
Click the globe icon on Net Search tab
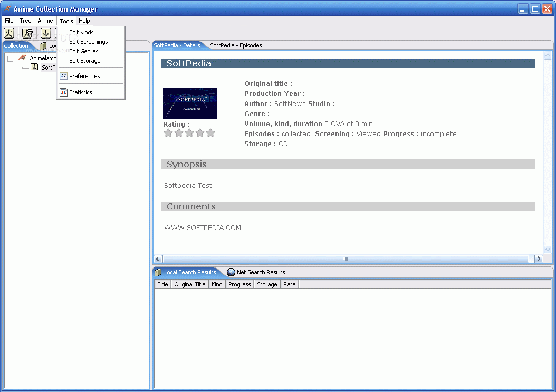[x=231, y=272]
